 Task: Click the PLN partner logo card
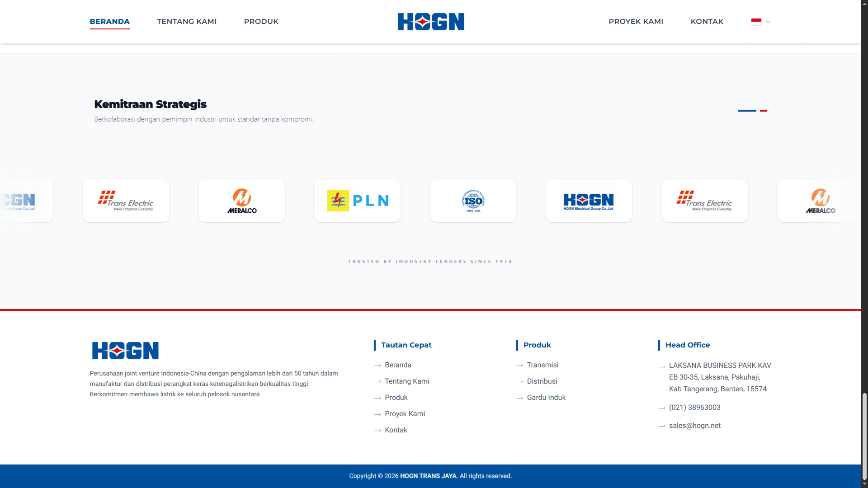[x=358, y=201]
